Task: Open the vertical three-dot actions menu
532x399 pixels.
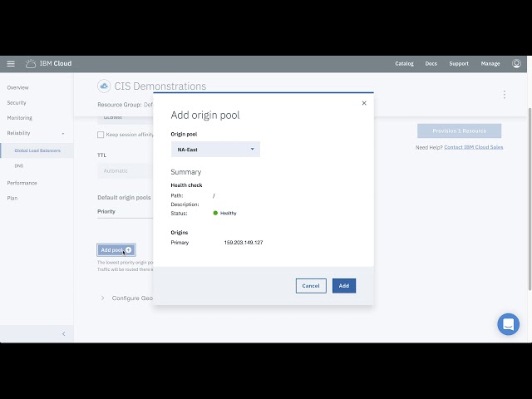Action: (x=505, y=94)
